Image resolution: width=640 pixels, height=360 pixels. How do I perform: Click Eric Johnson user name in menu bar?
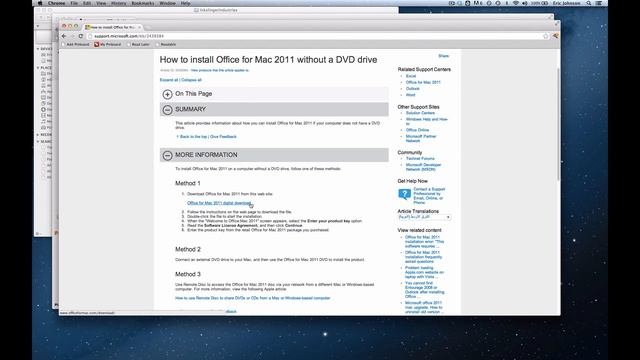[x=566, y=3]
